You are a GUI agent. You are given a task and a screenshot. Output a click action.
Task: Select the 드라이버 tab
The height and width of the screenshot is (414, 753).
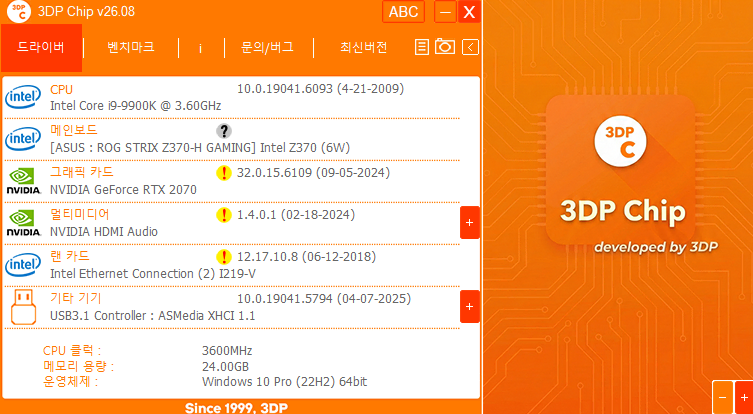[41, 48]
